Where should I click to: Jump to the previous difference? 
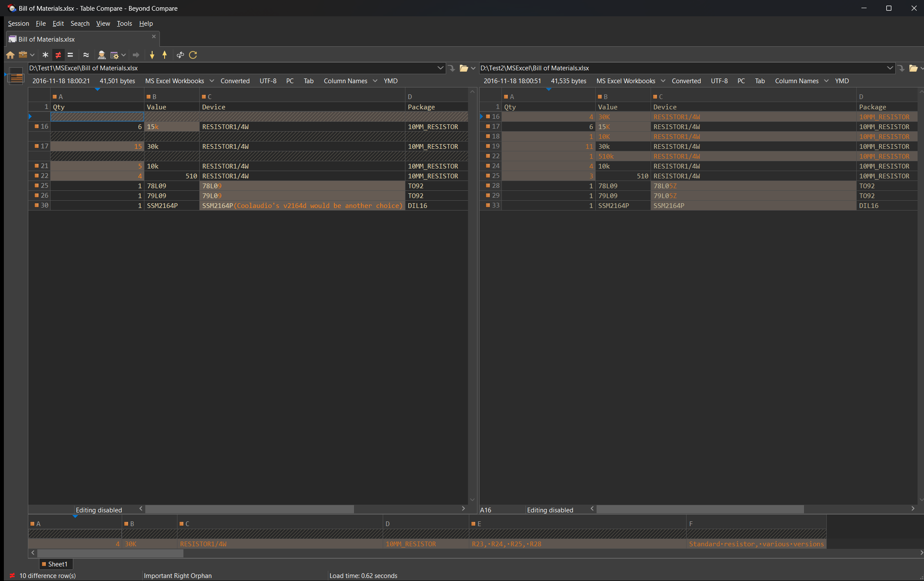pos(165,55)
